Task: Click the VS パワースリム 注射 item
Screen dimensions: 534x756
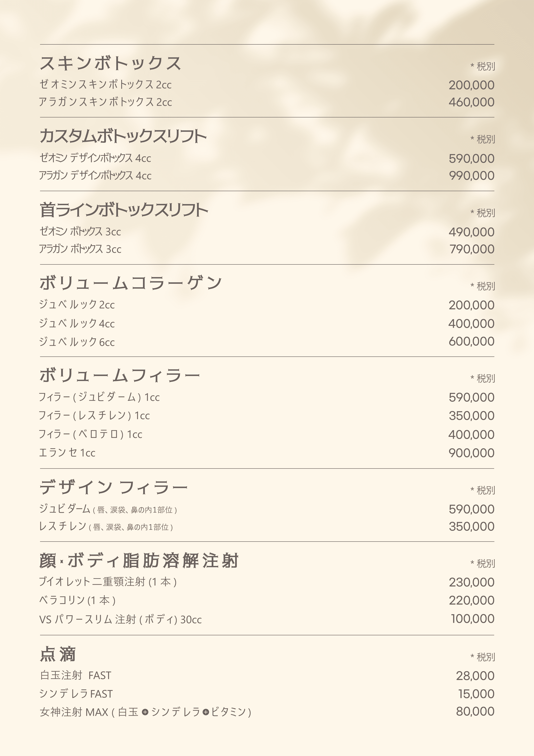Action: pos(120,619)
